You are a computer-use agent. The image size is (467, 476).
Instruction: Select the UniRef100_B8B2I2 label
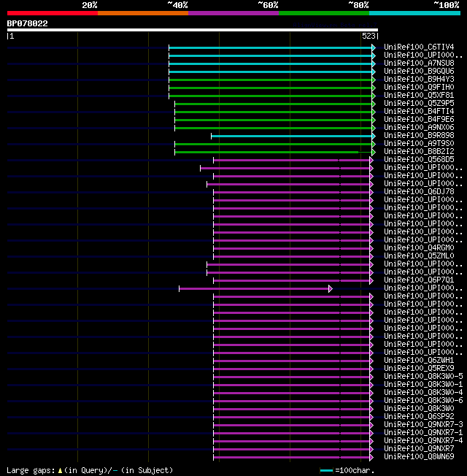(x=419, y=151)
